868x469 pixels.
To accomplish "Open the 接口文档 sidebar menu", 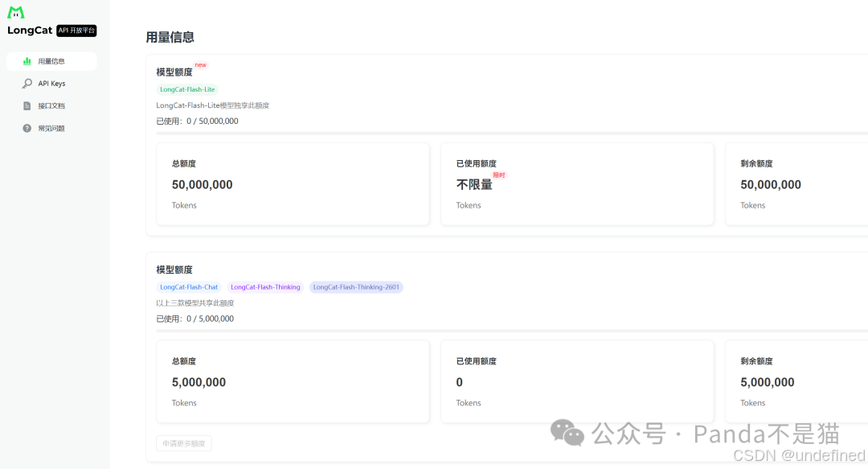I will 51,106.
